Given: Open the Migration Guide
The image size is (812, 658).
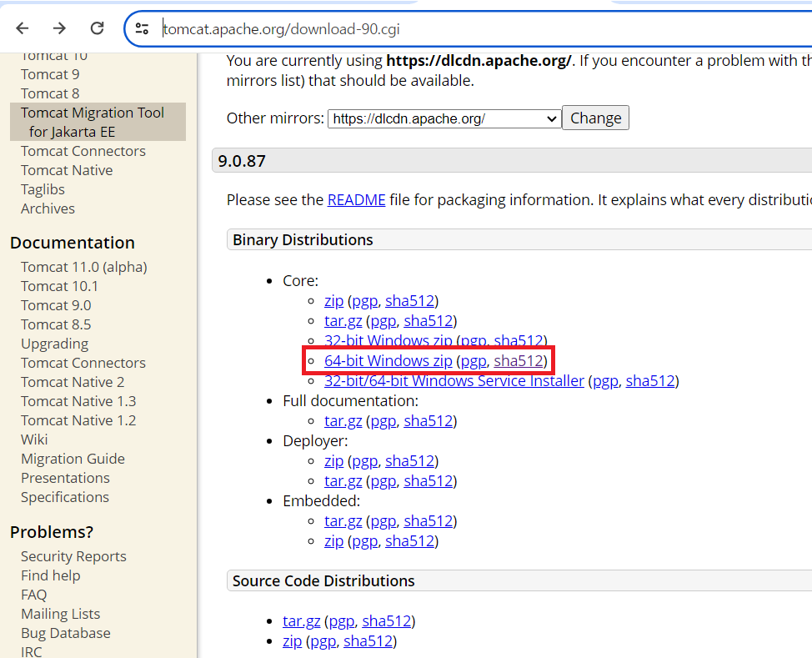Looking at the screenshot, I should pos(73,458).
